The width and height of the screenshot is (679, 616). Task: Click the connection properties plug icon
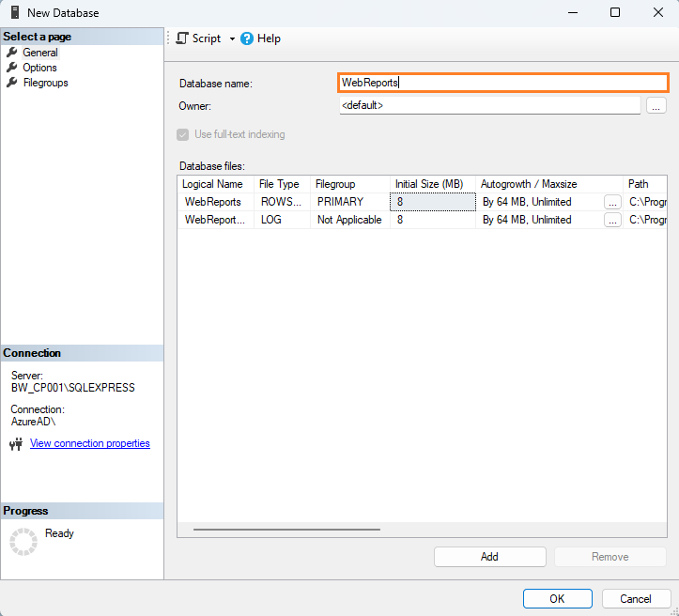point(16,444)
